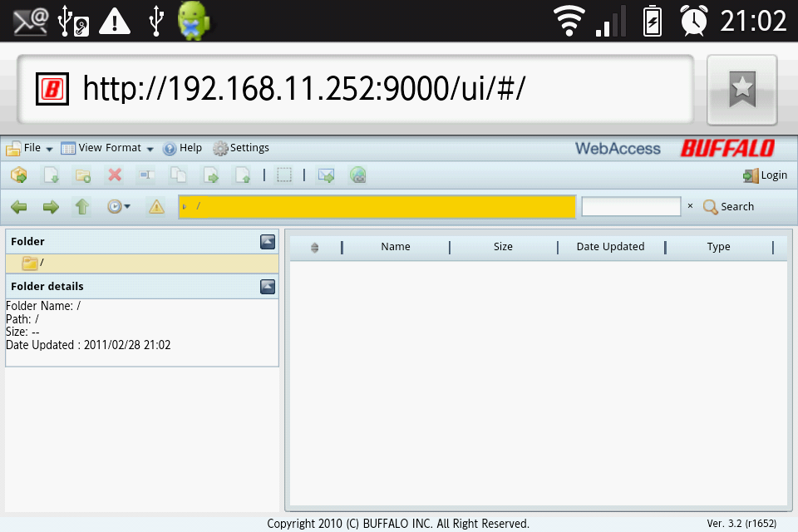This screenshot has width=798, height=532.
Task: Click the upload file icon
Action: 242,175
